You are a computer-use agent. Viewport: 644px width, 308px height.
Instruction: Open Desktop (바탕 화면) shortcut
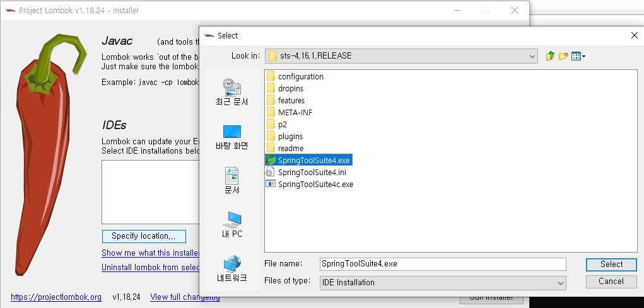coord(232,138)
